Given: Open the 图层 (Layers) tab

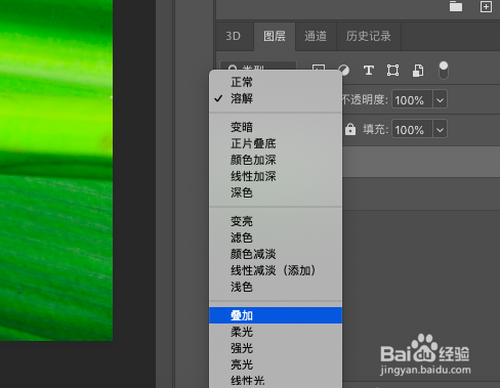Looking at the screenshot, I should pyautogui.click(x=274, y=36).
